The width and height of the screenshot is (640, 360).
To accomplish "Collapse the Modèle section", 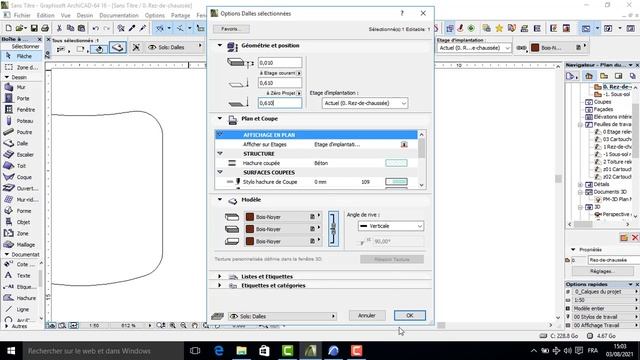I will point(220,200).
